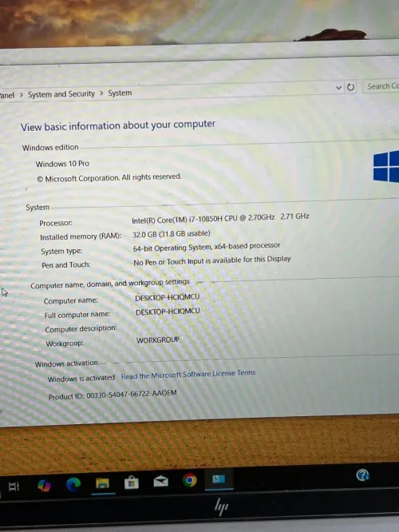399x532 pixels.
Task: Select DESKTOP-HCIQMCU next to Computer name
Action: (x=167, y=298)
